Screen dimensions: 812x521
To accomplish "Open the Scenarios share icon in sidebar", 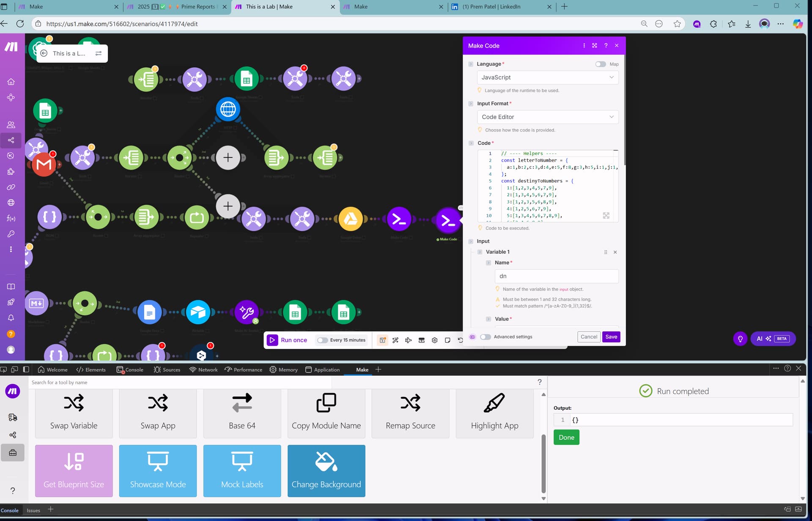I will [x=11, y=140].
